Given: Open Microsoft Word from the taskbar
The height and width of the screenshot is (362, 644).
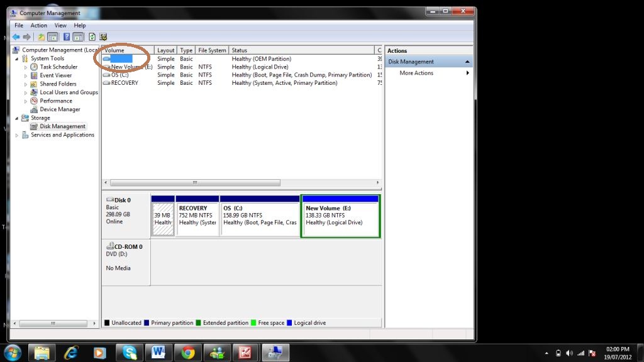Looking at the screenshot, I should tap(158, 353).
